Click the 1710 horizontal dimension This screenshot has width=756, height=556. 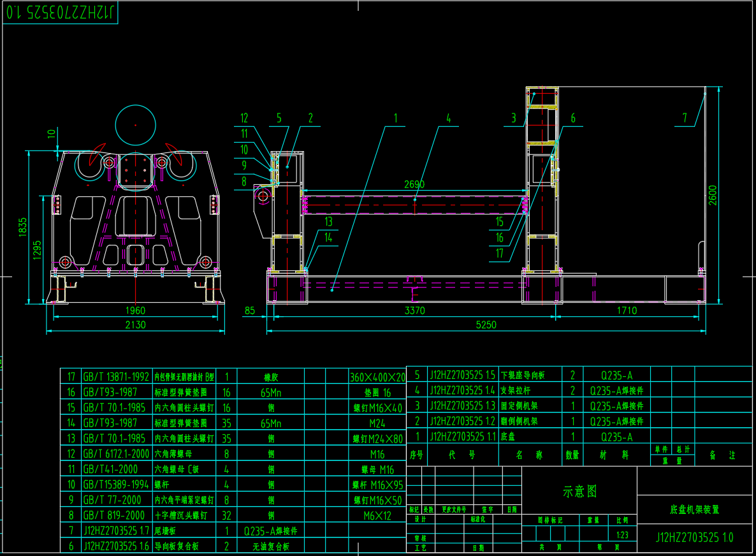point(627,311)
